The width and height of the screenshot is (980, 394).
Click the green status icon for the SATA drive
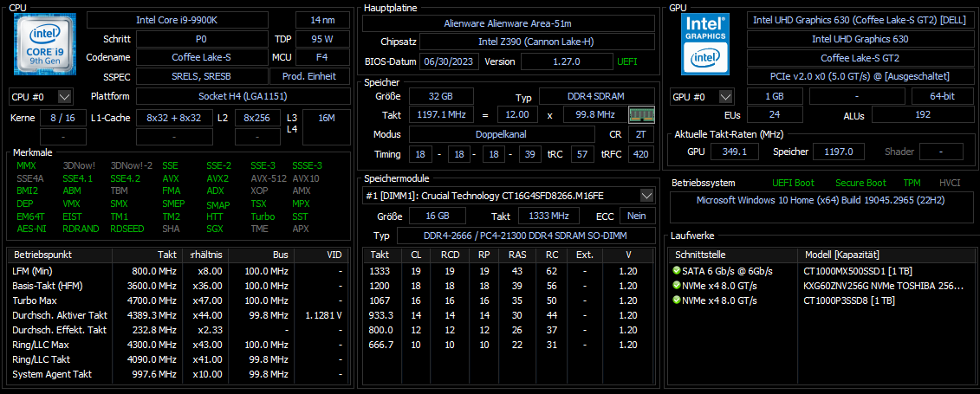pos(676,271)
